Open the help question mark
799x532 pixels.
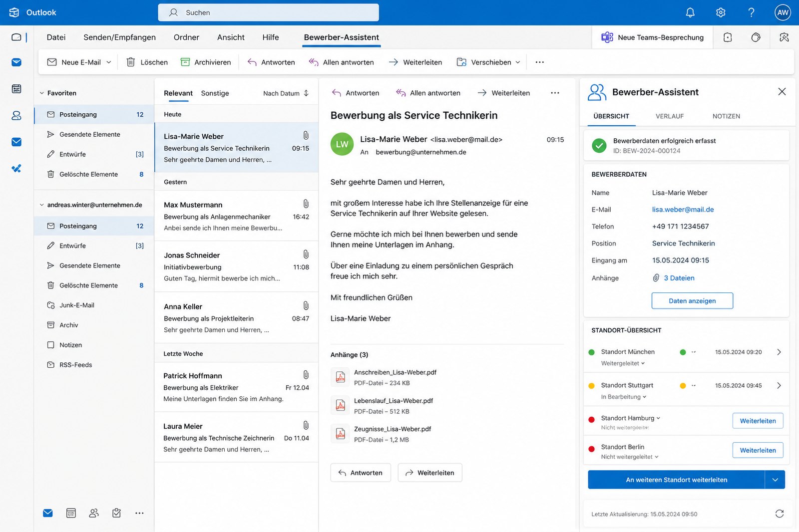(751, 12)
